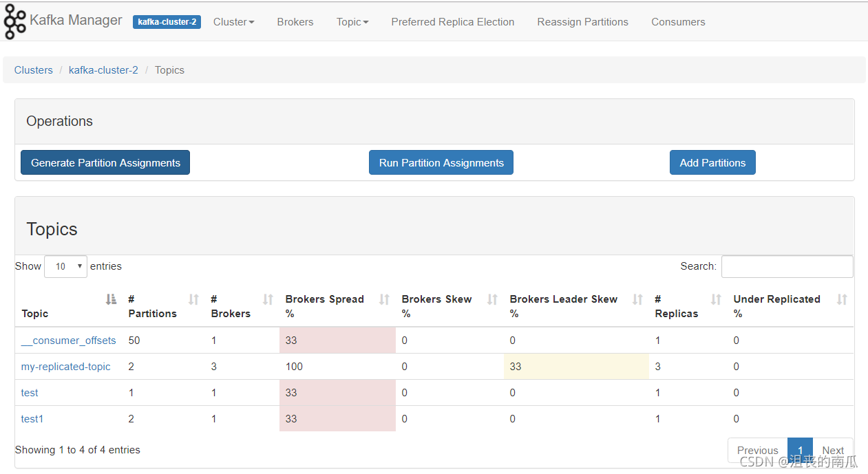Click the Topics breadcrumb text
Screen dimensions: 868x474
[x=169, y=70]
